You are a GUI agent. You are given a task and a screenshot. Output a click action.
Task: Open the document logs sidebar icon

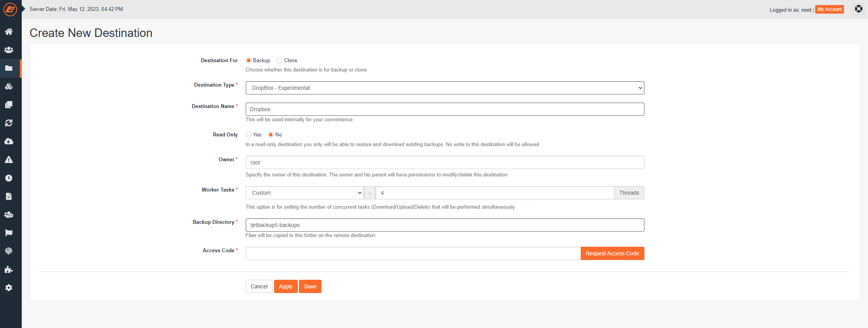pyautogui.click(x=9, y=196)
